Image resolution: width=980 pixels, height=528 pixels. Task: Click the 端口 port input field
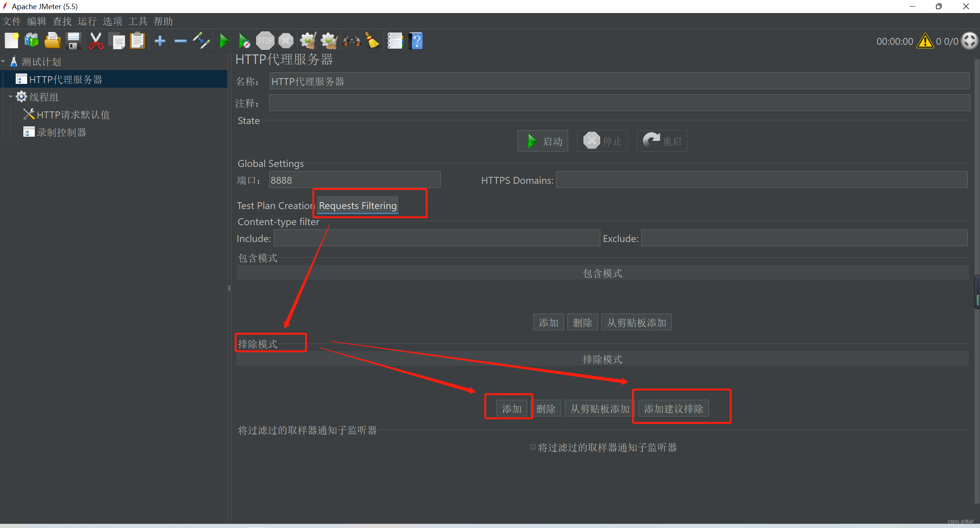[x=354, y=180]
